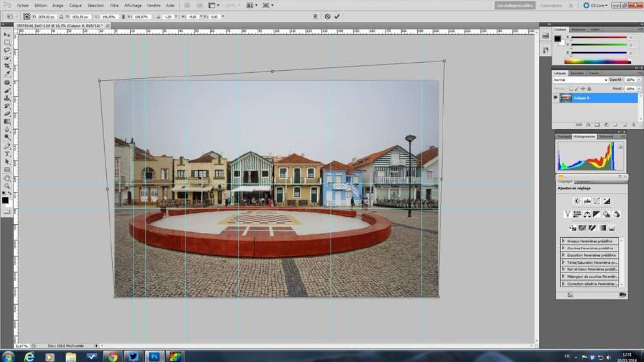Switch to the Histogramme tab
The image size is (644, 362).
[x=584, y=137]
